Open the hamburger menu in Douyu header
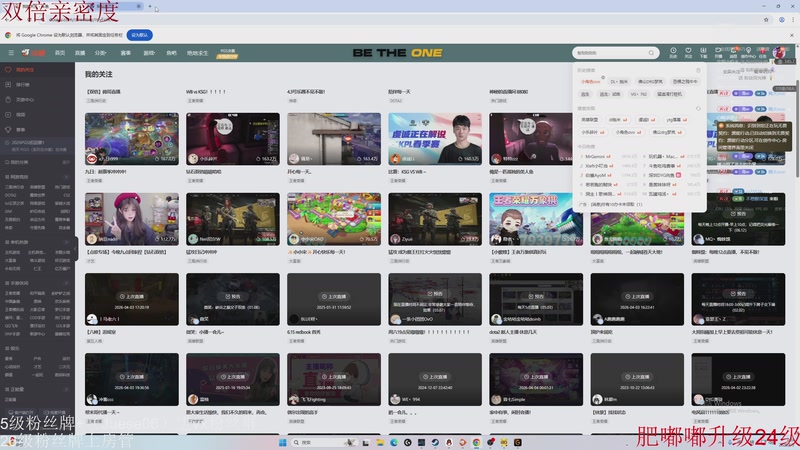 pyautogui.click(x=11, y=53)
